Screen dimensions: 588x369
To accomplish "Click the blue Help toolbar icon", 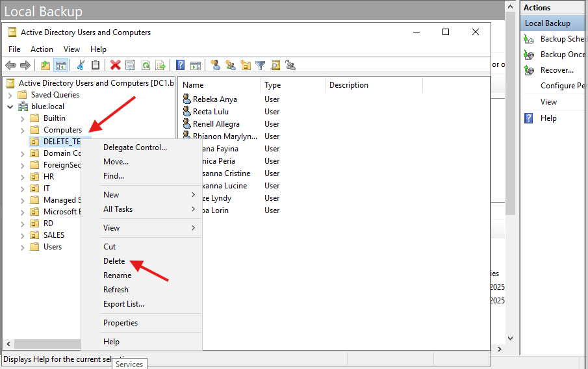I will coord(180,65).
